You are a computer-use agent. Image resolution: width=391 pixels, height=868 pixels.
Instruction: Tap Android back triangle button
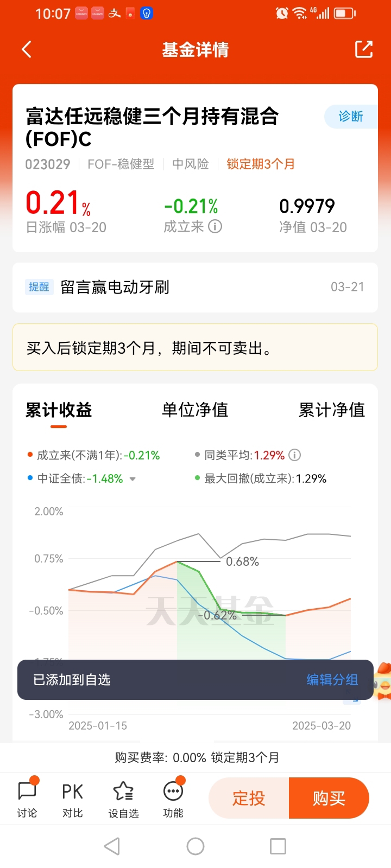[x=112, y=846]
